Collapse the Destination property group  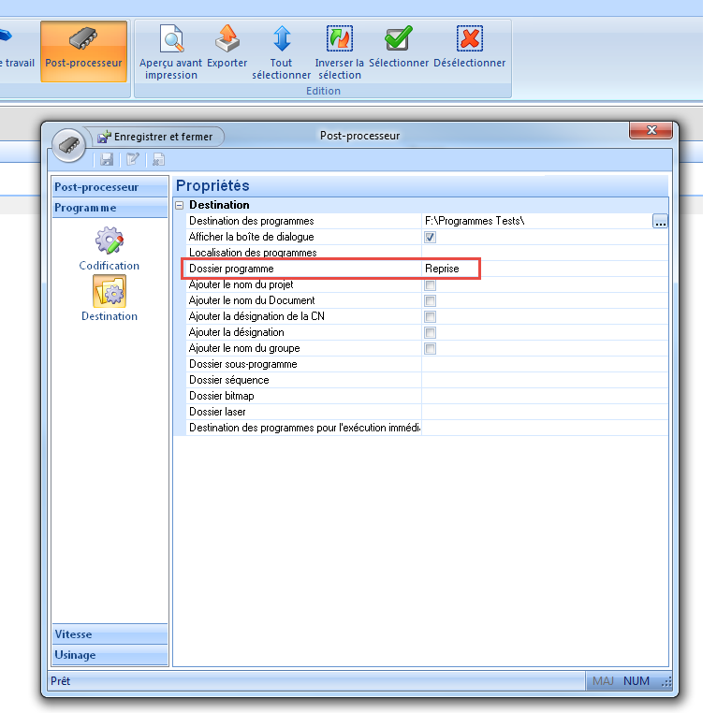[x=180, y=205]
